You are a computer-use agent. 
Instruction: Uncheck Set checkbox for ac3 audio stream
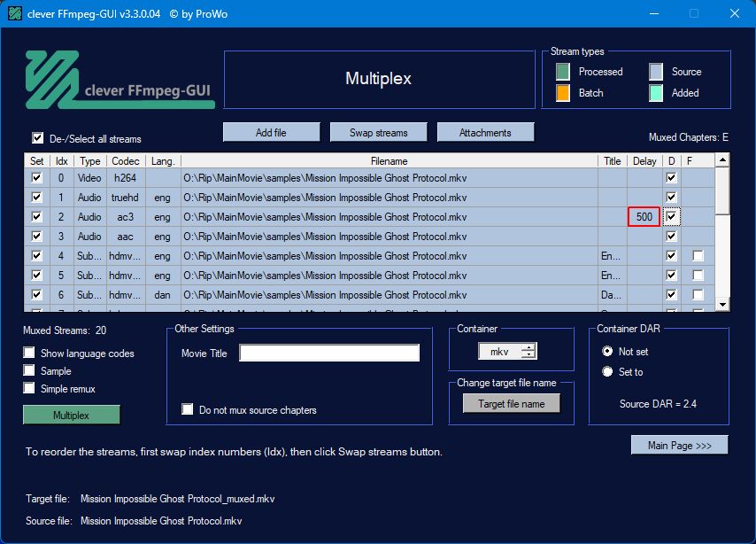(36, 217)
